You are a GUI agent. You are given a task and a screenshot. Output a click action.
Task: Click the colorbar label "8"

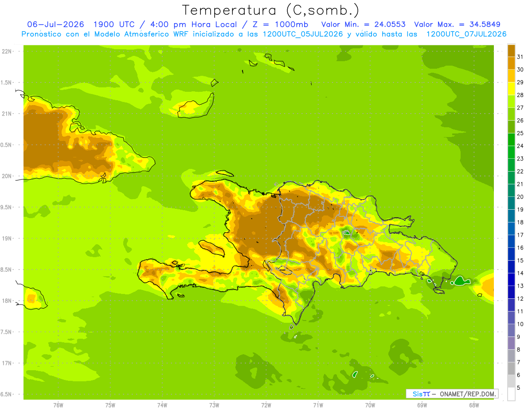(x=519, y=350)
